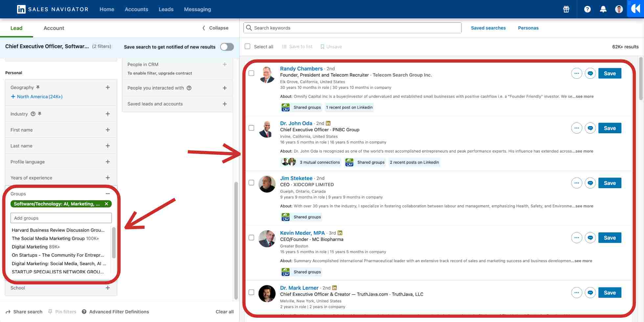This screenshot has width=644, height=322.
Task: Open the help question mark icon
Action: pos(587,9)
